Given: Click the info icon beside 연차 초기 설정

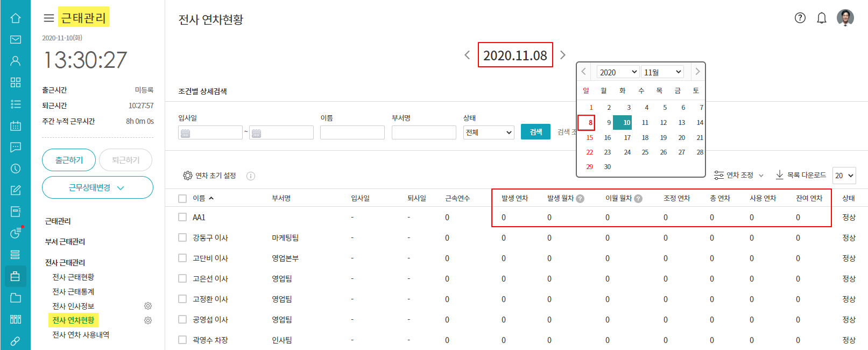Looking at the screenshot, I should tap(251, 176).
